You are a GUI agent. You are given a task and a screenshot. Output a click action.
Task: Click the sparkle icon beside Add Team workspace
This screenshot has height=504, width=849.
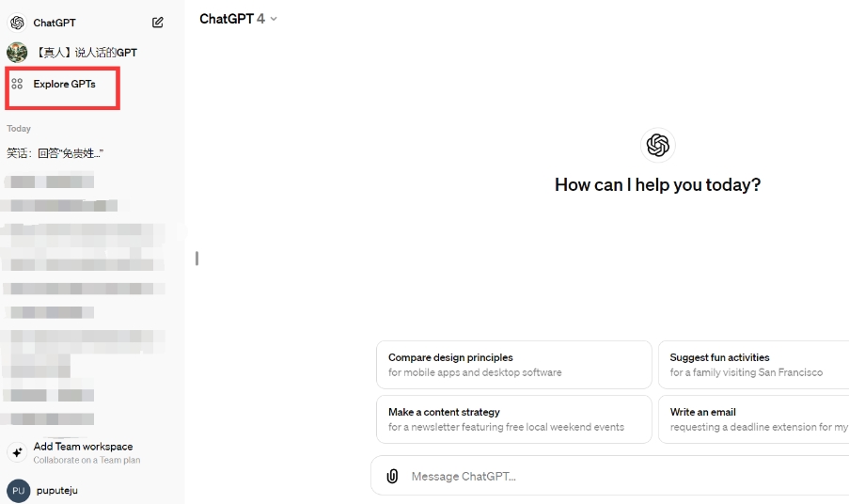pyautogui.click(x=17, y=452)
